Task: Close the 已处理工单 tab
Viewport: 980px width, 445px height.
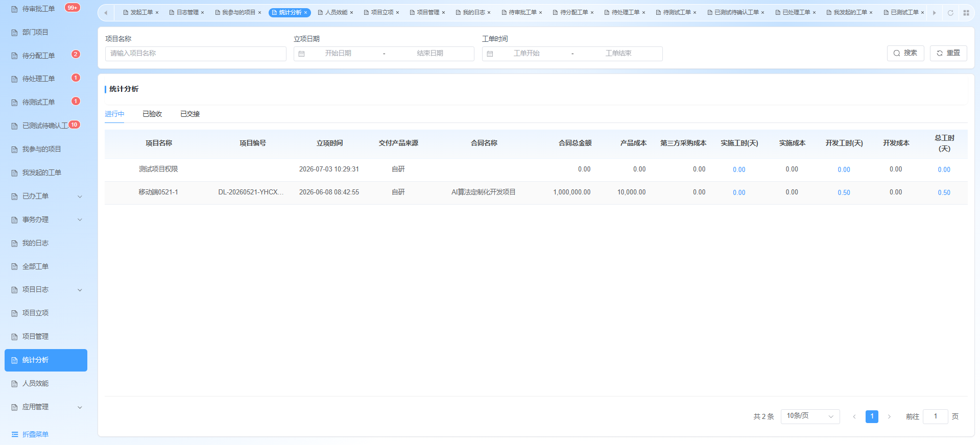Action: pyautogui.click(x=814, y=13)
